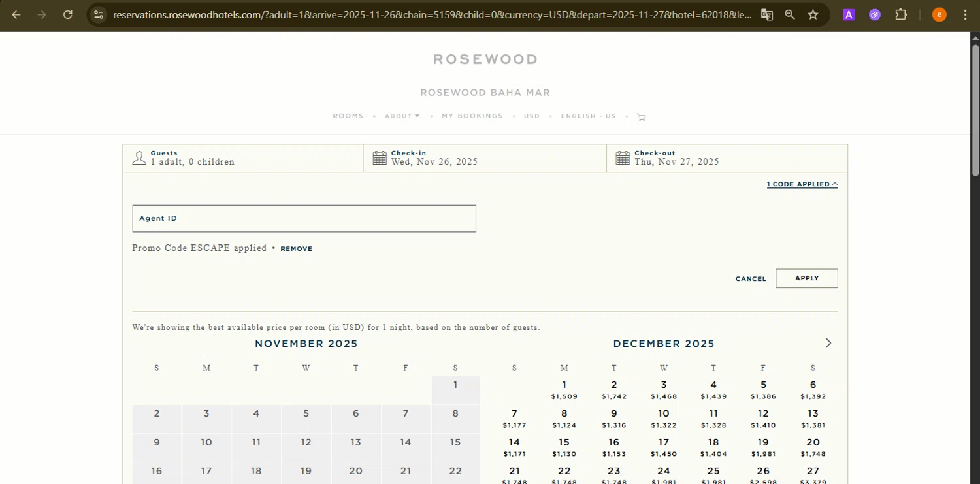Click the Check-out calendar icon

(x=623, y=158)
